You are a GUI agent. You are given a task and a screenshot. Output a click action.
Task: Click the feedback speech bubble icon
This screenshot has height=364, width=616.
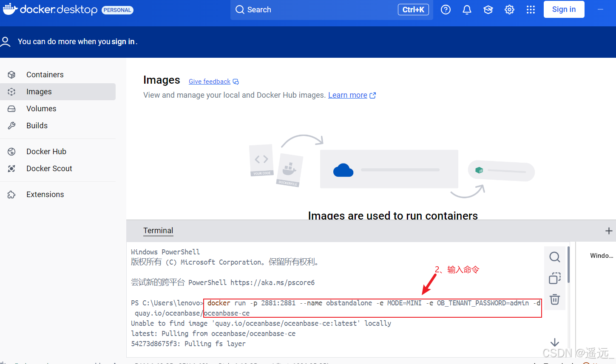236,82
